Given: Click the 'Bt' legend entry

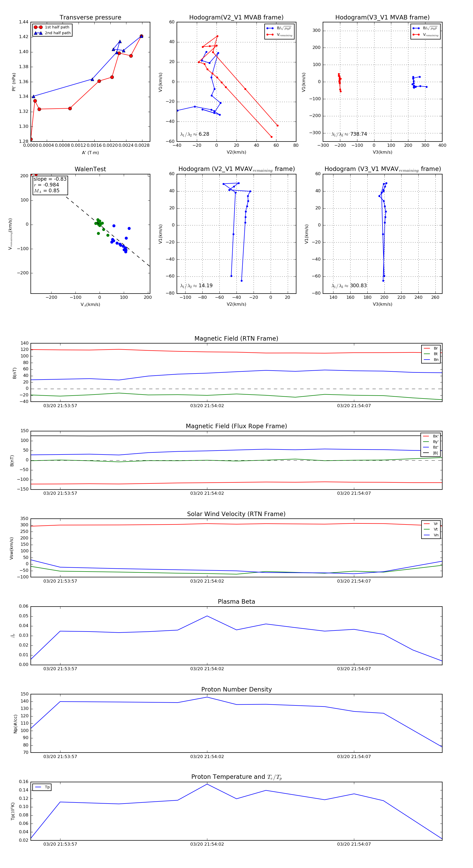Looking at the screenshot, I should (431, 354).
